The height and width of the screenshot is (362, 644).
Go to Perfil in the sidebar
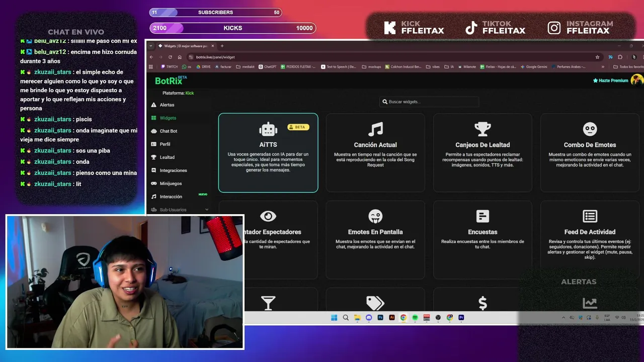(165, 144)
